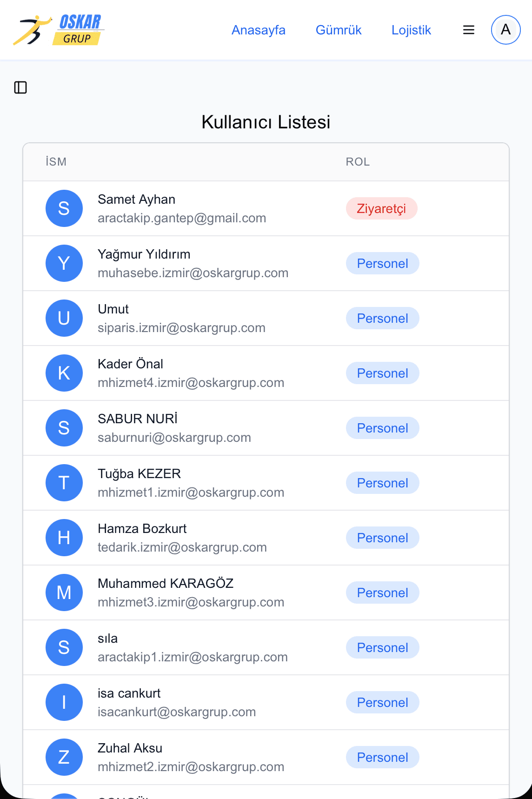Click the İSM column header

tap(56, 162)
